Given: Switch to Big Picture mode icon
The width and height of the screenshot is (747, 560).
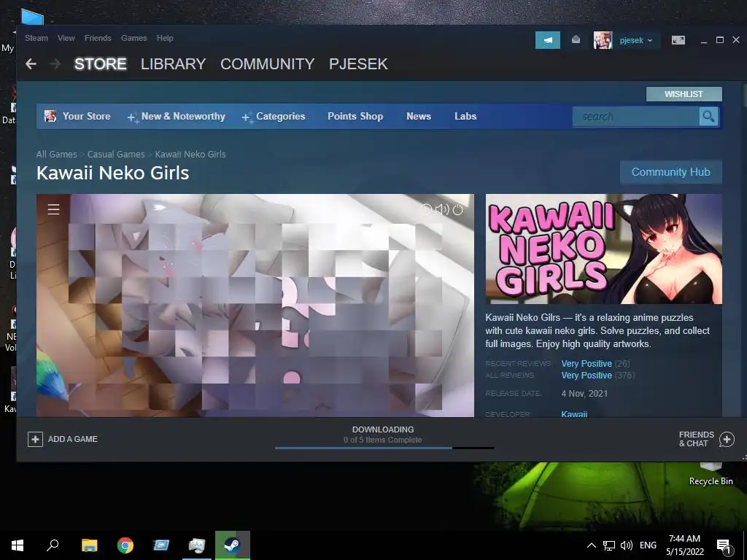Looking at the screenshot, I should pyautogui.click(x=678, y=41).
